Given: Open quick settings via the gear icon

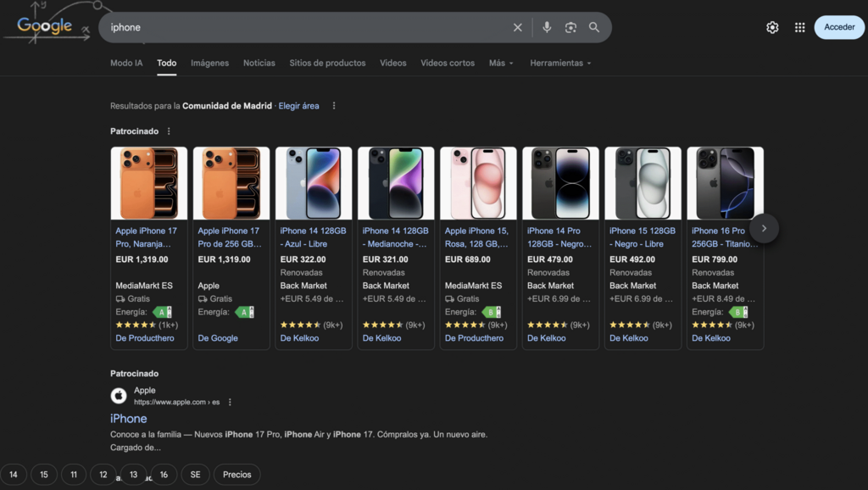Looking at the screenshot, I should pyautogui.click(x=772, y=27).
